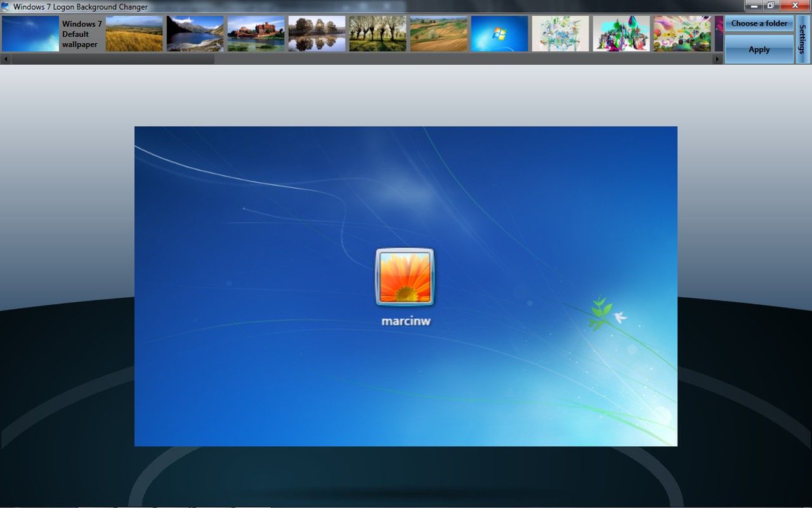
Task: Click the marcinw username in preview
Action: coord(406,321)
